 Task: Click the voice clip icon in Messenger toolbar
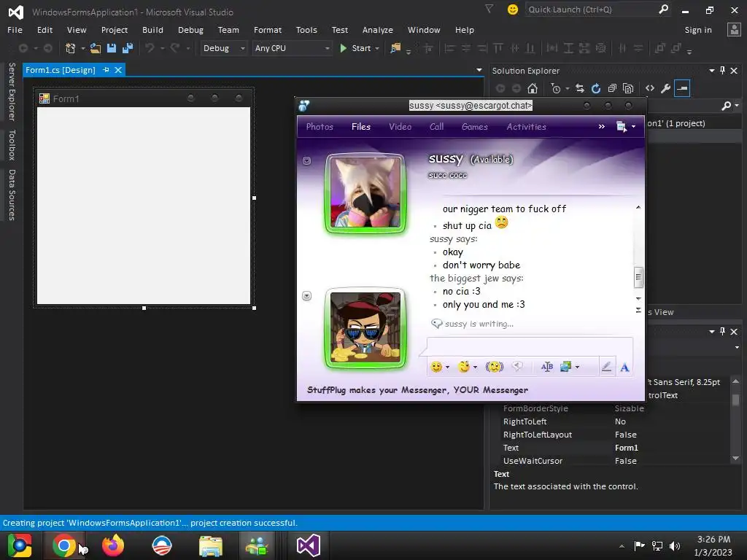[x=517, y=366]
